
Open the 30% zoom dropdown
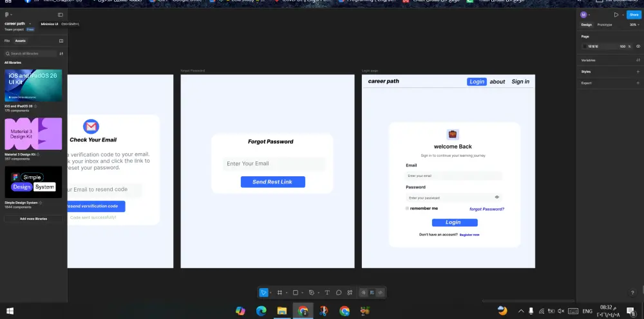pos(634,24)
